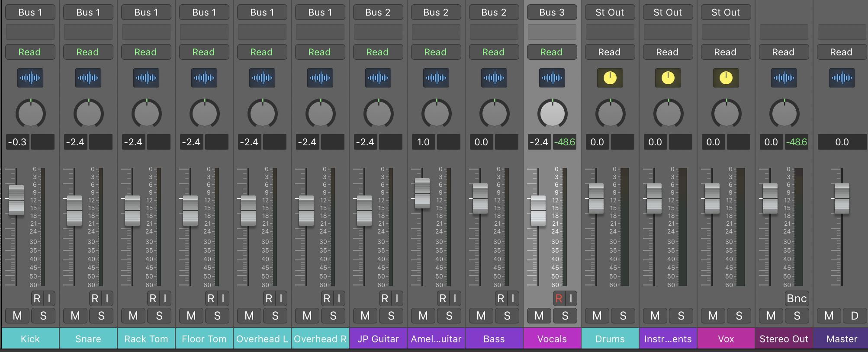Open Vocals output Bus 3 menu
The image size is (868, 352).
coord(552,12)
